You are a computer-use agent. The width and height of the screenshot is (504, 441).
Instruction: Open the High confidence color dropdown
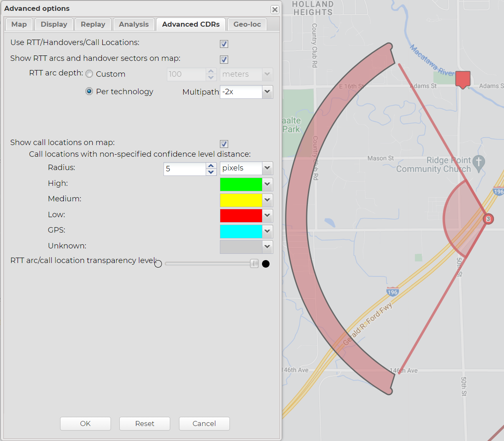coord(267,184)
